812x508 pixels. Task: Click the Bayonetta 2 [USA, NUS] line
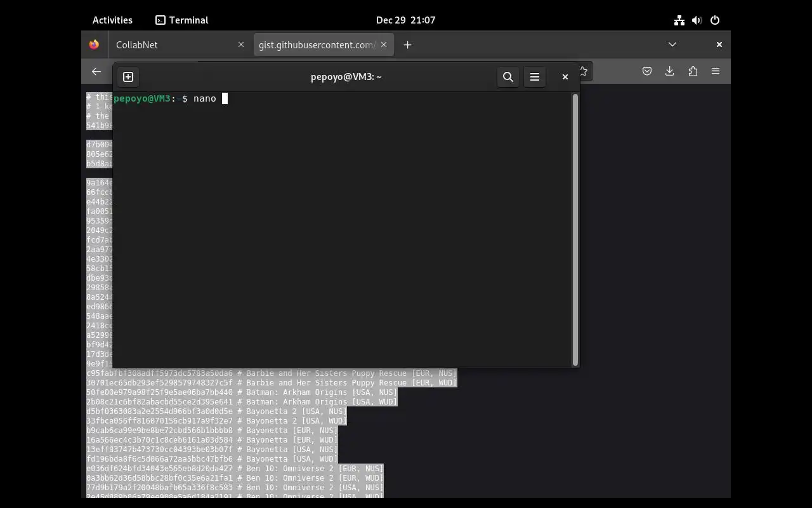[x=217, y=411]
